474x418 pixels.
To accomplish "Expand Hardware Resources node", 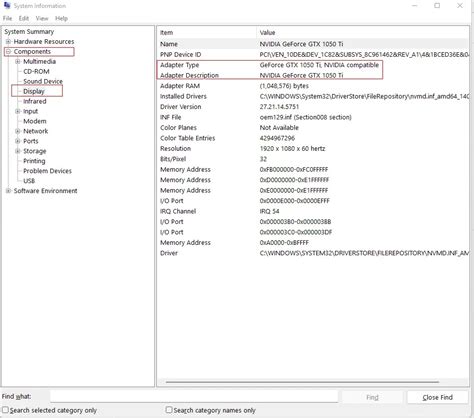I will [9, 42].
